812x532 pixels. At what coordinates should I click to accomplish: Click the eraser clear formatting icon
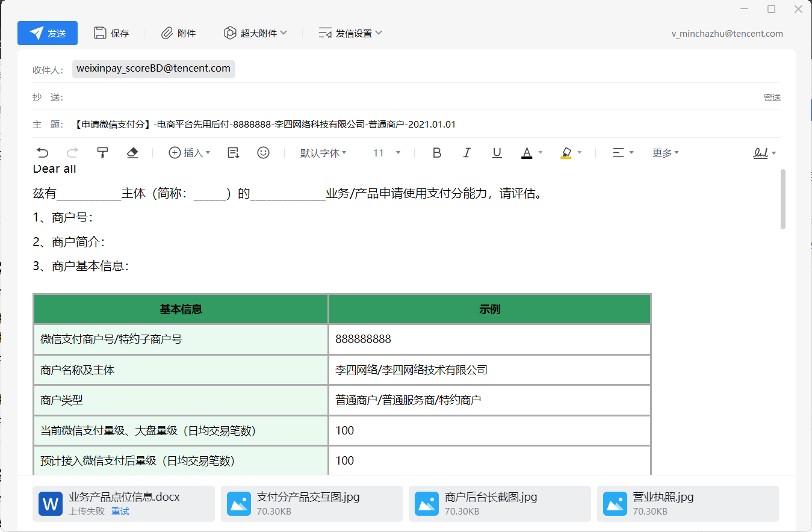pos(132,153)
